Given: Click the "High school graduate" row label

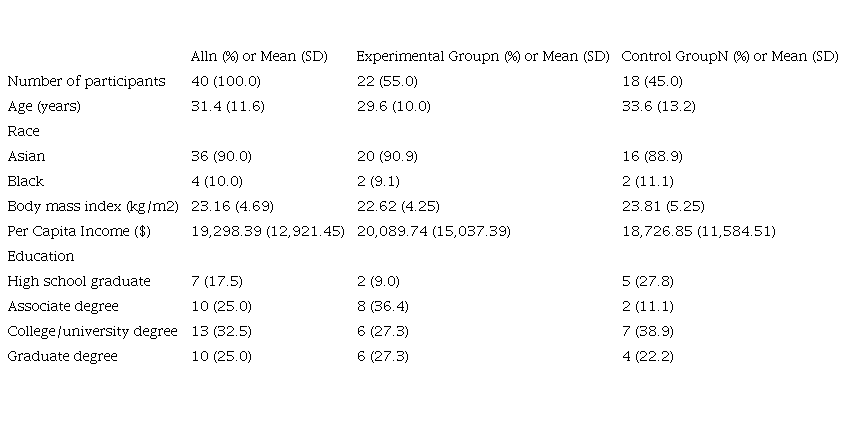Looking at the screenshot, I should tap(79, 281).
